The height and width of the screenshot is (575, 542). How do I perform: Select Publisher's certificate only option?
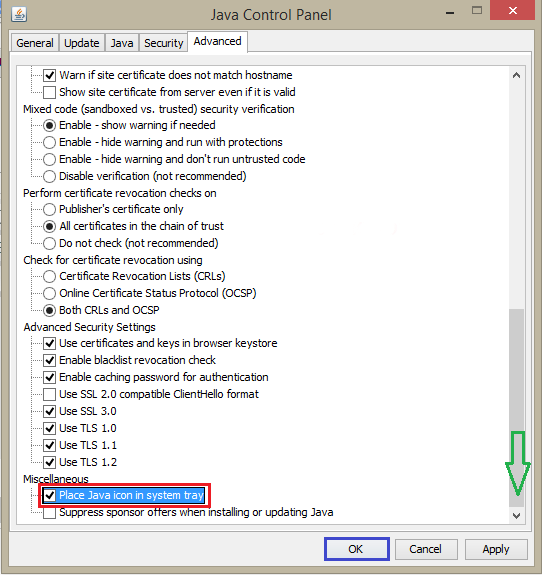(50, 209)
